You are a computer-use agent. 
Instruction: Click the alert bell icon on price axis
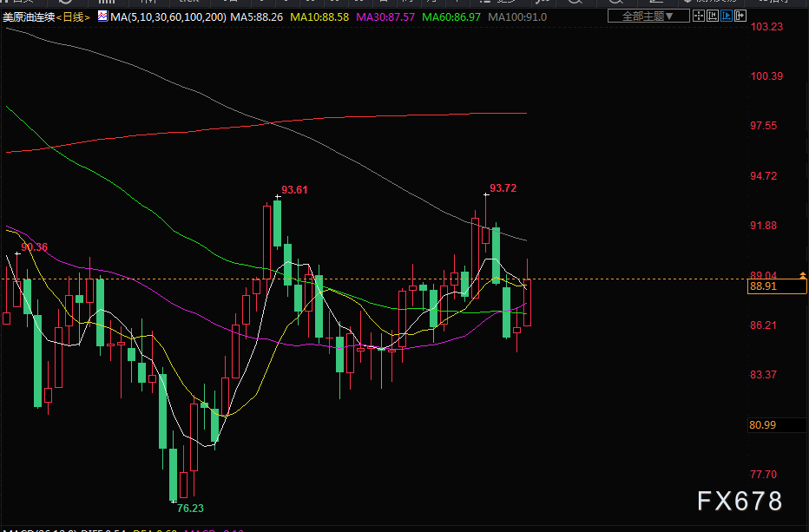pyautogui.click(x=802, y=275)
